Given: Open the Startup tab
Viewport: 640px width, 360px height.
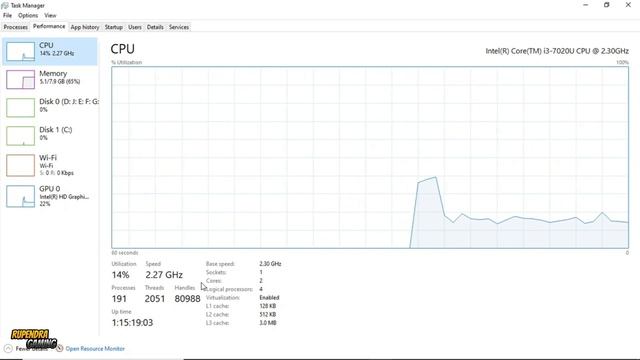Looking at the screenshot, I should tap(113, 27).
